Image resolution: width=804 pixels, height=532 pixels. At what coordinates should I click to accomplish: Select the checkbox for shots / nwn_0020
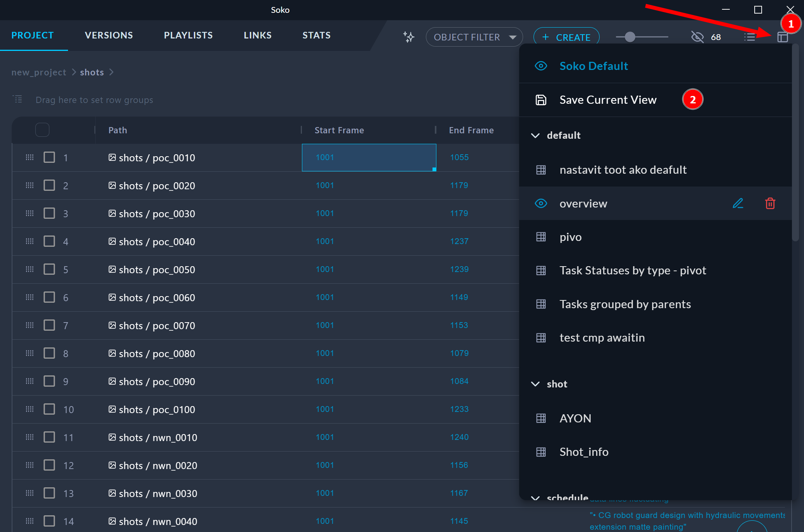point(49,465)
